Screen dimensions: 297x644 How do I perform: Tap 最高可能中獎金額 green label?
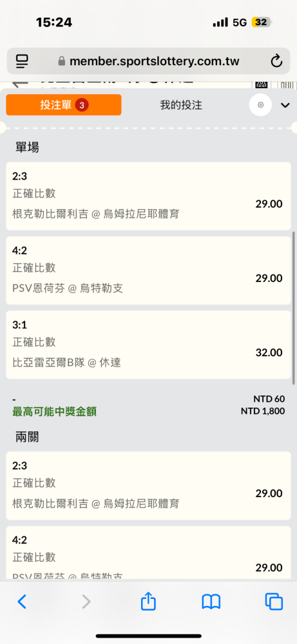(x=55, y=412)
